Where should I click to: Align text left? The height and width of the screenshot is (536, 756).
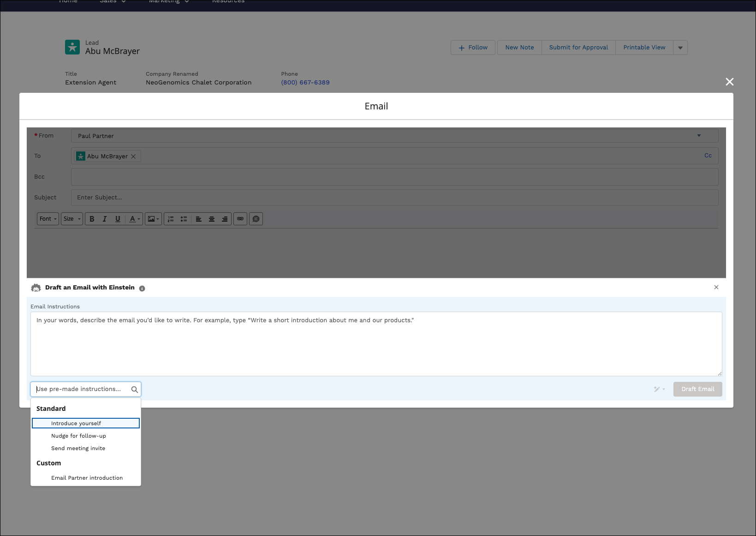(x=199, y=219)
